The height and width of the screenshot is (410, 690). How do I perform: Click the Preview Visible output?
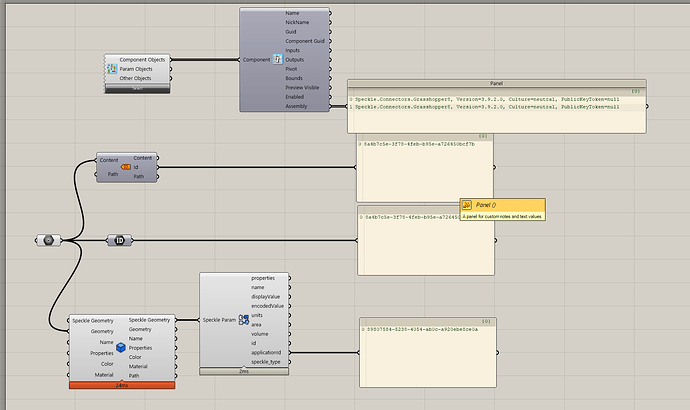(x=302, y=88)
